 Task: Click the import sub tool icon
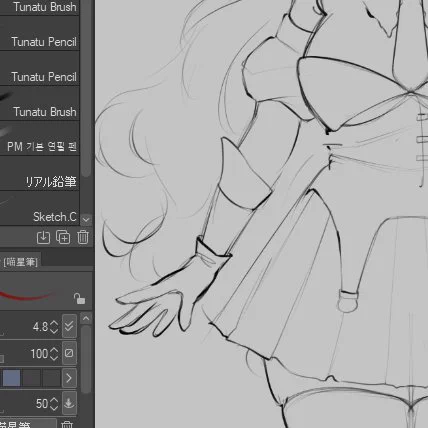tap(43, 237)
